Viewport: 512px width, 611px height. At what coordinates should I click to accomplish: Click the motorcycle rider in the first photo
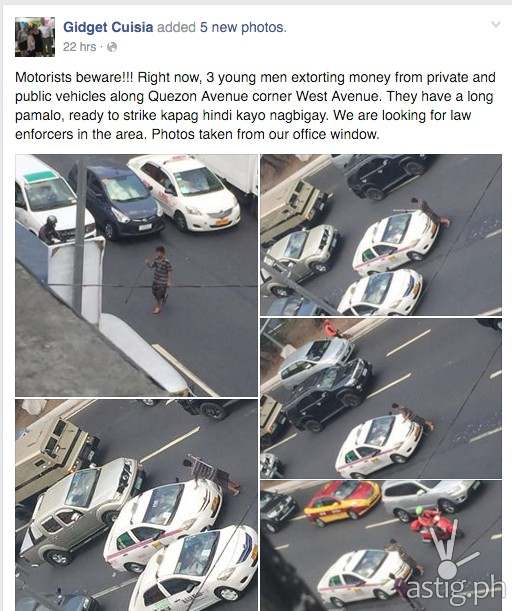(x=49, y=230)
